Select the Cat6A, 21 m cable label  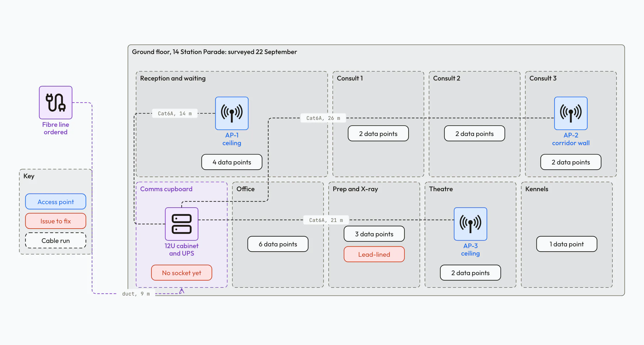pos(326,220)
